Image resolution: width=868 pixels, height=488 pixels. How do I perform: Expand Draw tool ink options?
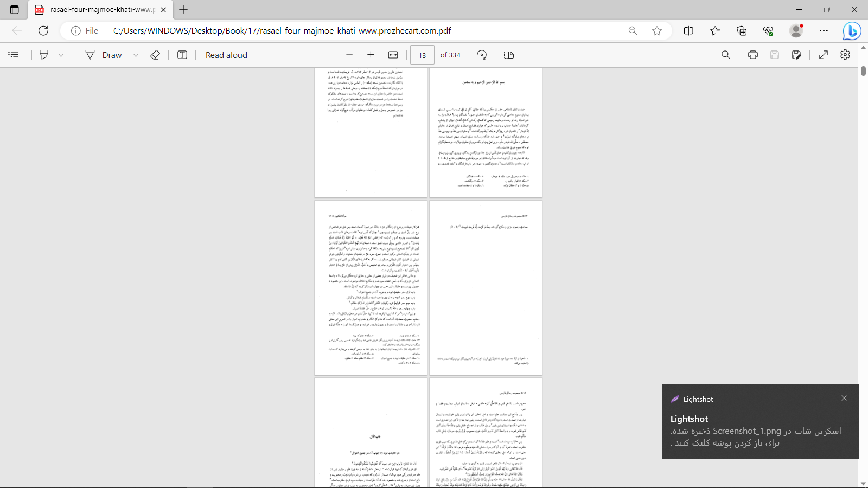[136, 55]
